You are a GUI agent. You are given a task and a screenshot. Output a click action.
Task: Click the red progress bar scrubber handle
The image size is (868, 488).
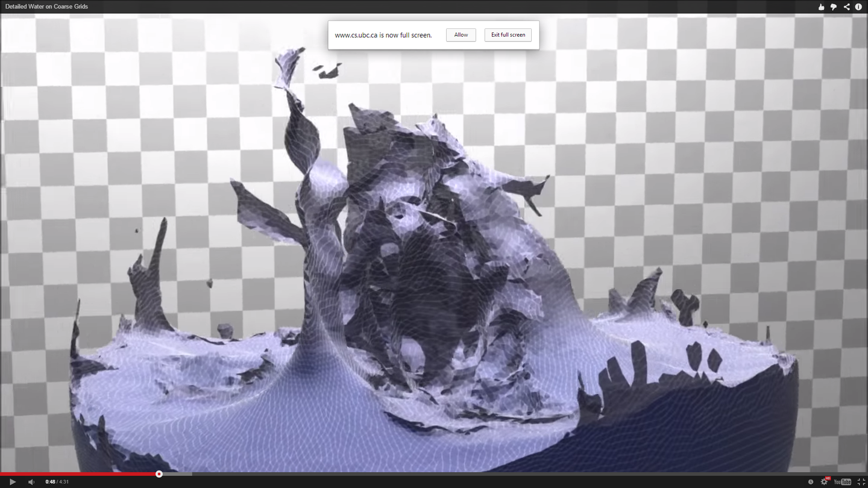159,474
